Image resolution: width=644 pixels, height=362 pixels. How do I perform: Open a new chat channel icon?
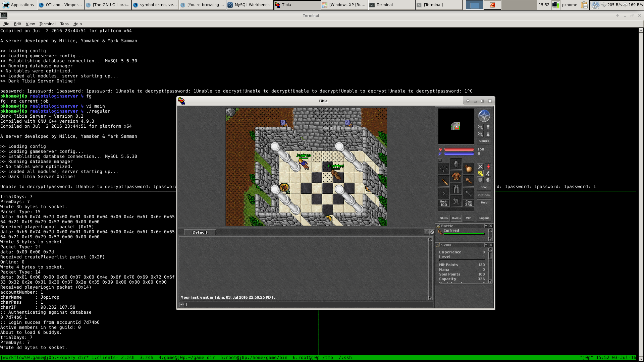click(427, 232)
